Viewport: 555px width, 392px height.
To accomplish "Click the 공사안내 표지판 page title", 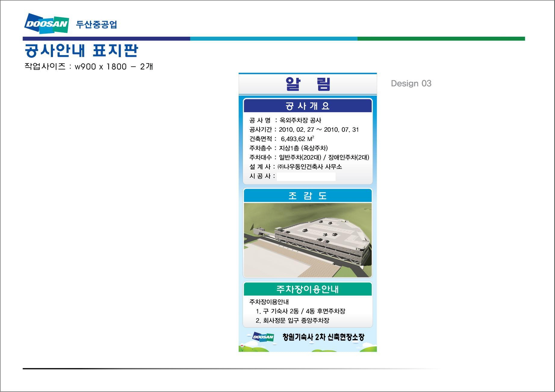I will pyautogui.click(x=81, y=51).
